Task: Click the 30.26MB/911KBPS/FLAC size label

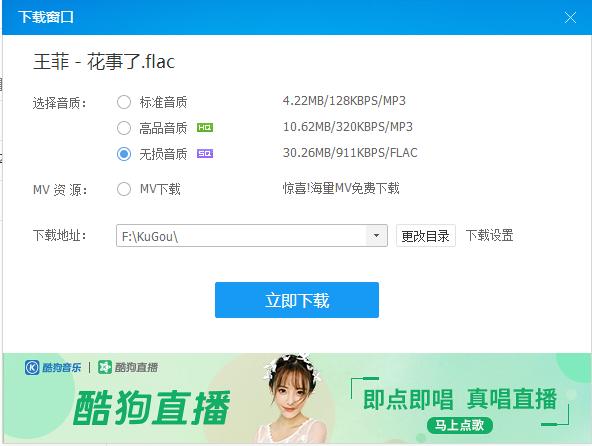Action: [350, 153]
